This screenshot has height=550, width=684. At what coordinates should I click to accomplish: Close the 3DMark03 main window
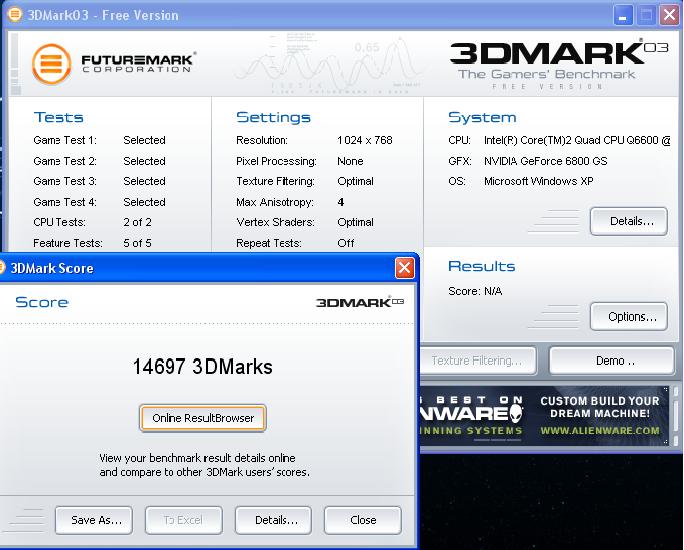(x=669, y=15)
